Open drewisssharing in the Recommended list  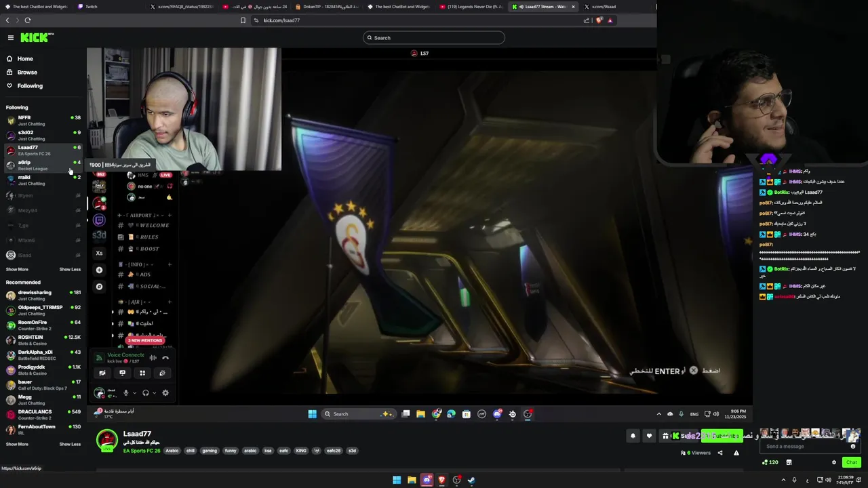tap(43, 296)
